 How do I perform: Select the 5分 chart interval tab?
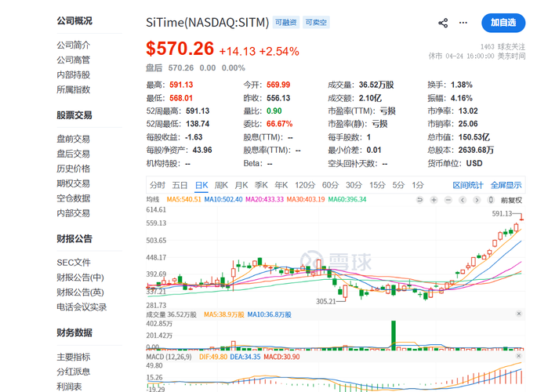click(x=398, y=185)
